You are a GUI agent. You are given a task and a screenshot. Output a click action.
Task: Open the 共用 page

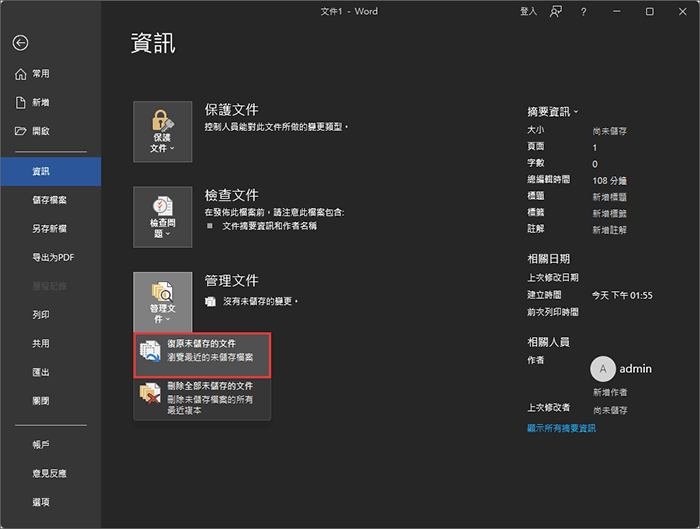pyautogui.click(x=50, y=343)
